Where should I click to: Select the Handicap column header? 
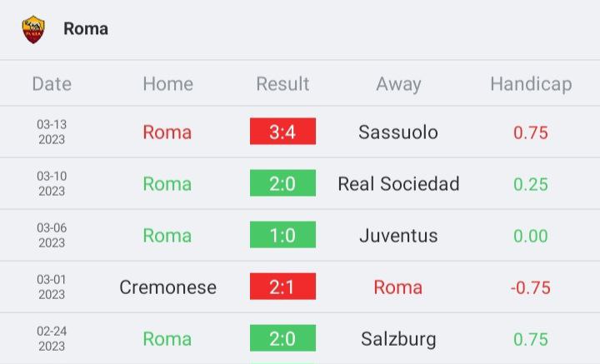pos(531,84)
